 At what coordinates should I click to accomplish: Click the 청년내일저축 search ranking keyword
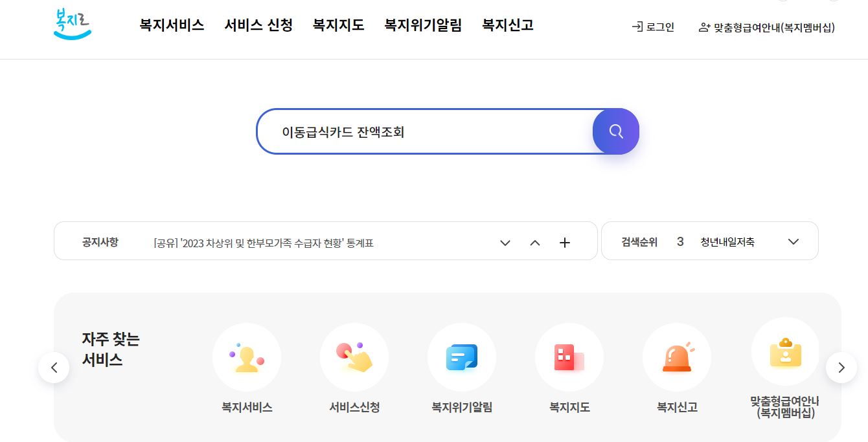click(727, 242)
